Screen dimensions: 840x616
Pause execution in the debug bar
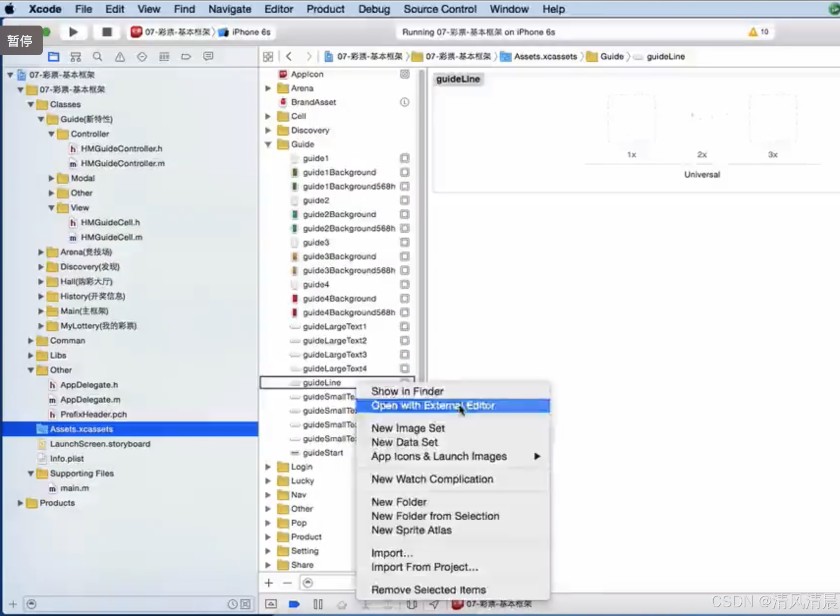pos(318,604)
